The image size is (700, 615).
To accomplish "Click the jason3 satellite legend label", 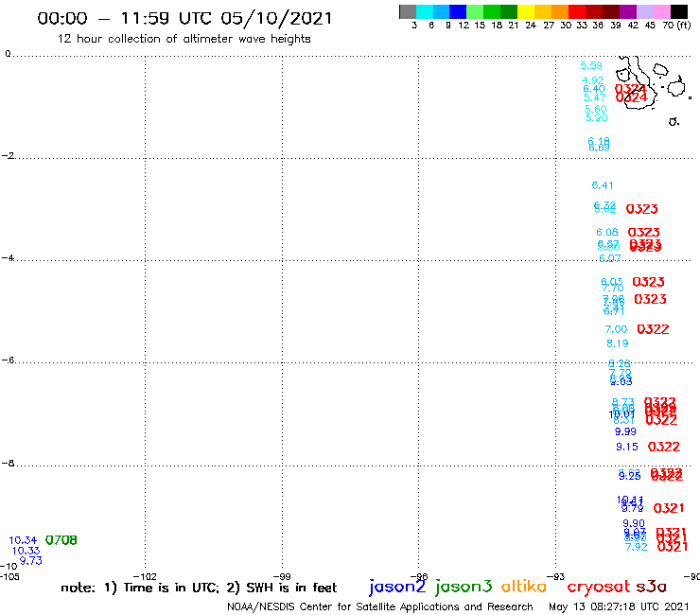I will click(x=464, y=587).
